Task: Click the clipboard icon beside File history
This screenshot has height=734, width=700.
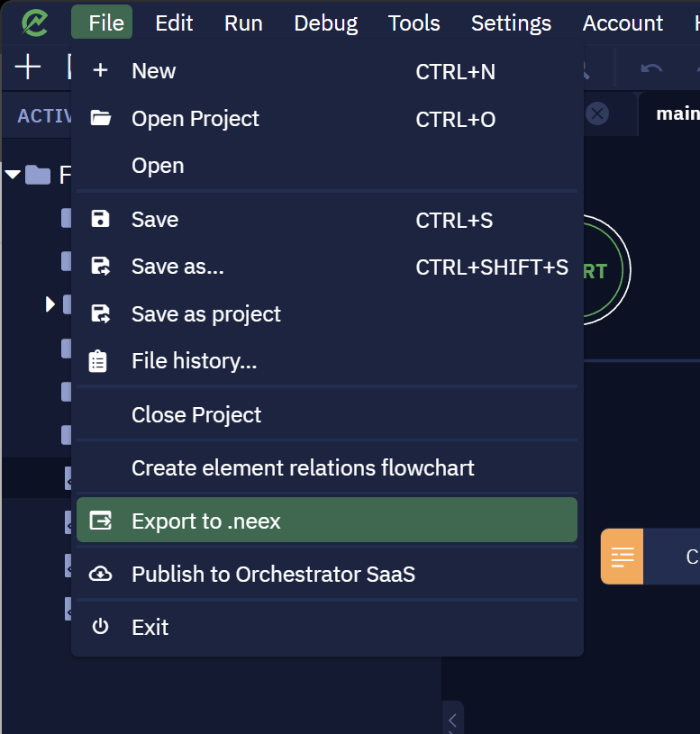Action: (98, 361)
